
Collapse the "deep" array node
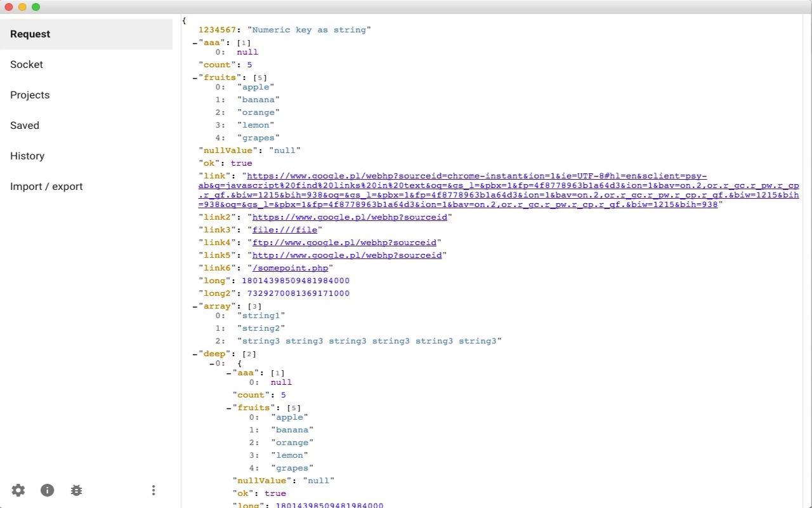click(195, 354)
